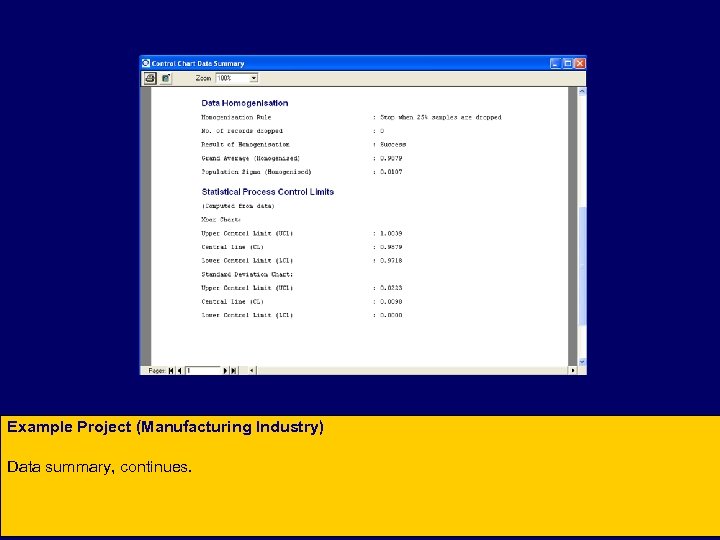
Task: Go to previous page arrow
Action: tap(180, 371)
